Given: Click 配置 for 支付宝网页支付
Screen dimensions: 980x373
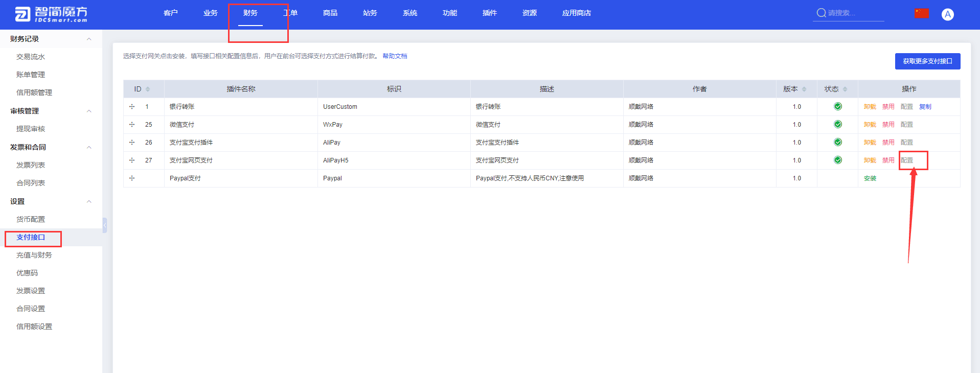Looking at the screenshot, I should click(x=906, y=160).
